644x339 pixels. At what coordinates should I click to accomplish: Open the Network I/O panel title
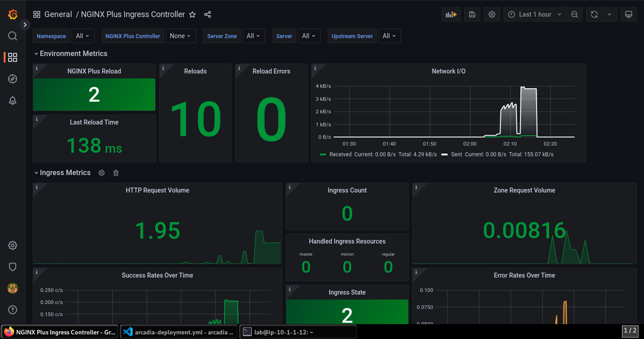click(x=449, y=71)
